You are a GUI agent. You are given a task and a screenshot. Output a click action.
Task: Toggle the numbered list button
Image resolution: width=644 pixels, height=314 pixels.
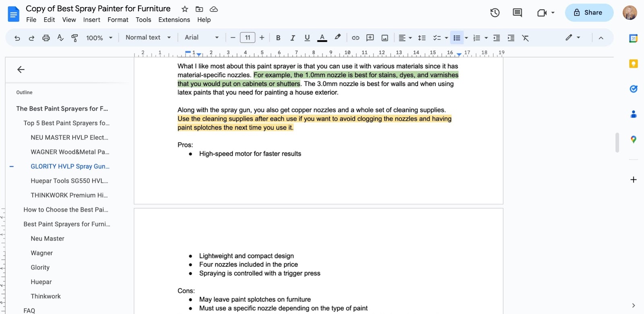tap(477, 38)
